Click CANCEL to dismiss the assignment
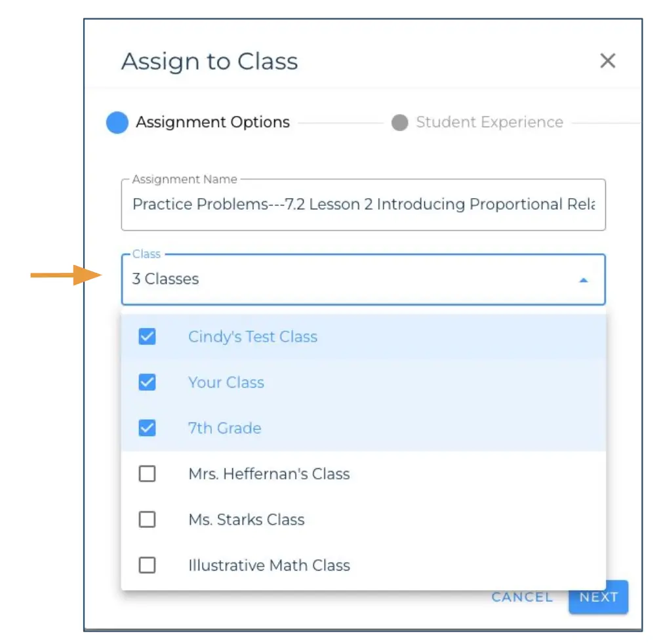Screen dimensions: 661x644 point(521,597)
